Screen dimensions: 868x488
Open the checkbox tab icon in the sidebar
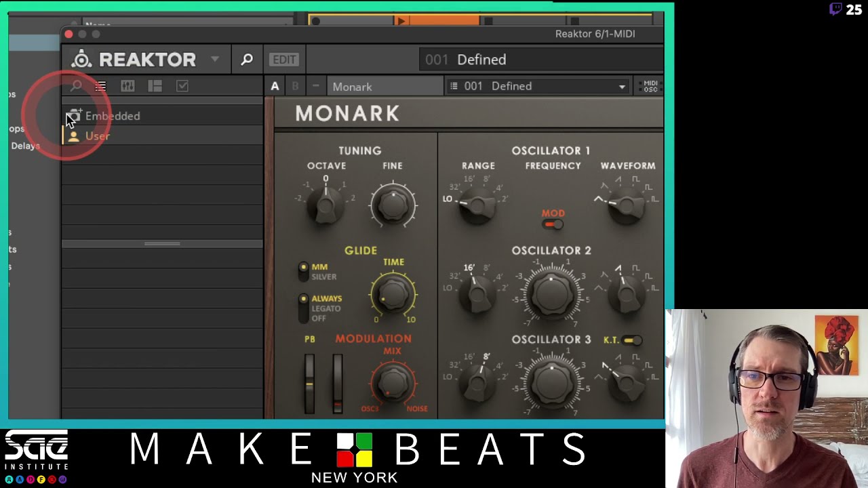pos(182,86)
